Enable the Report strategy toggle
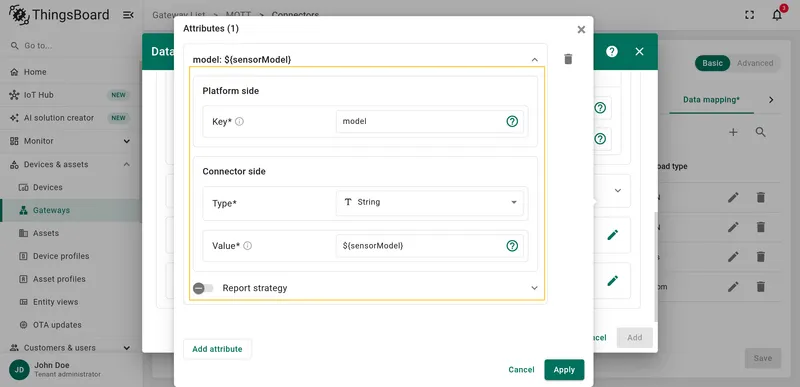 pos(203,288)
